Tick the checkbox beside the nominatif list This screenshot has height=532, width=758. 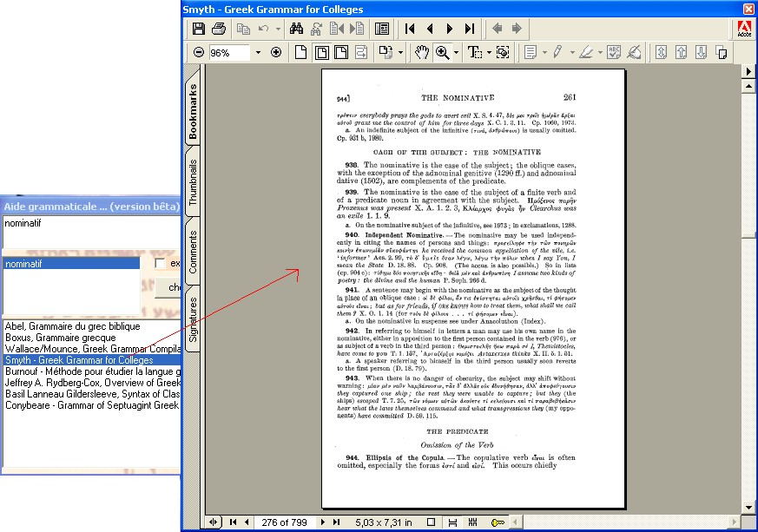pyautogui.click(x=160, y=263)
